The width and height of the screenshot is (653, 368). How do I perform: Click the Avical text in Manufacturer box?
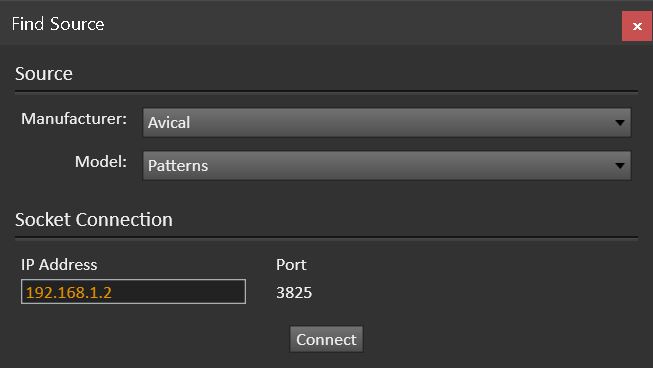[x=169, y=123]
